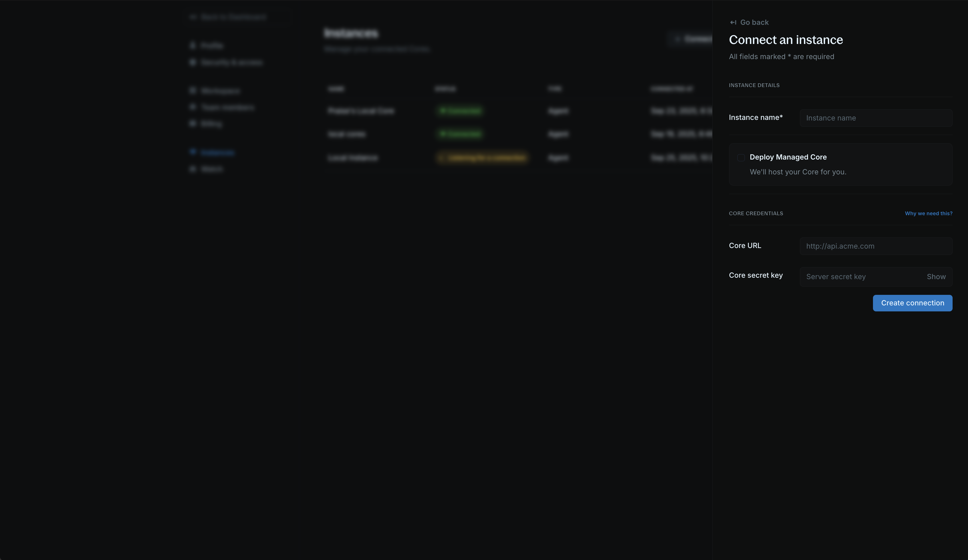Switch to the Team members section
The image size is (968, 560).
(227, 107)
